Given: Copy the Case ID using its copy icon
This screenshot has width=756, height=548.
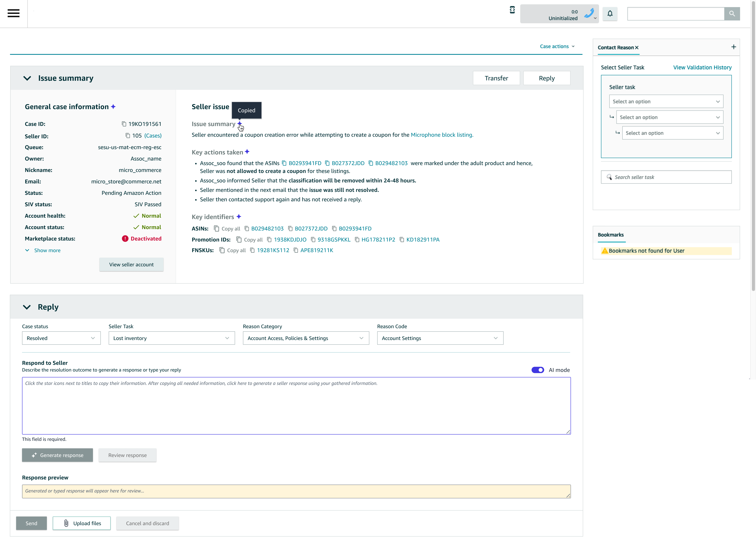Looking at the screenshot, I should pos(124,124).
